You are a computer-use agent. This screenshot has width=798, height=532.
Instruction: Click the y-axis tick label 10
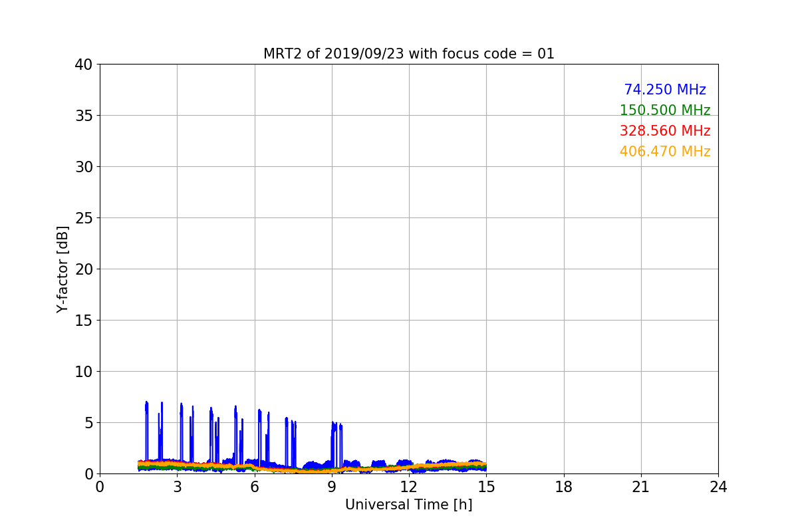[83, 372]
